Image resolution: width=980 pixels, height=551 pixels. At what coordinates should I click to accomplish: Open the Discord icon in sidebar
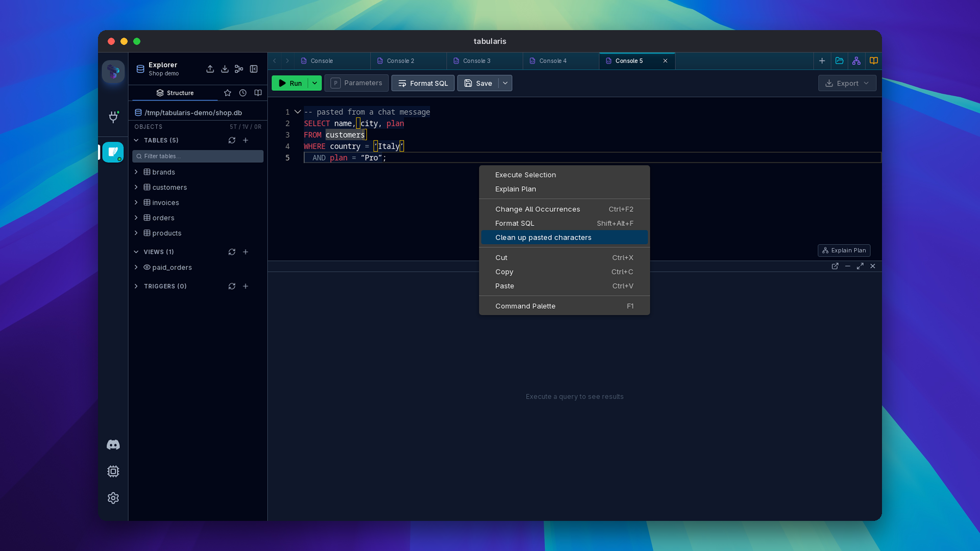point(113,445)
